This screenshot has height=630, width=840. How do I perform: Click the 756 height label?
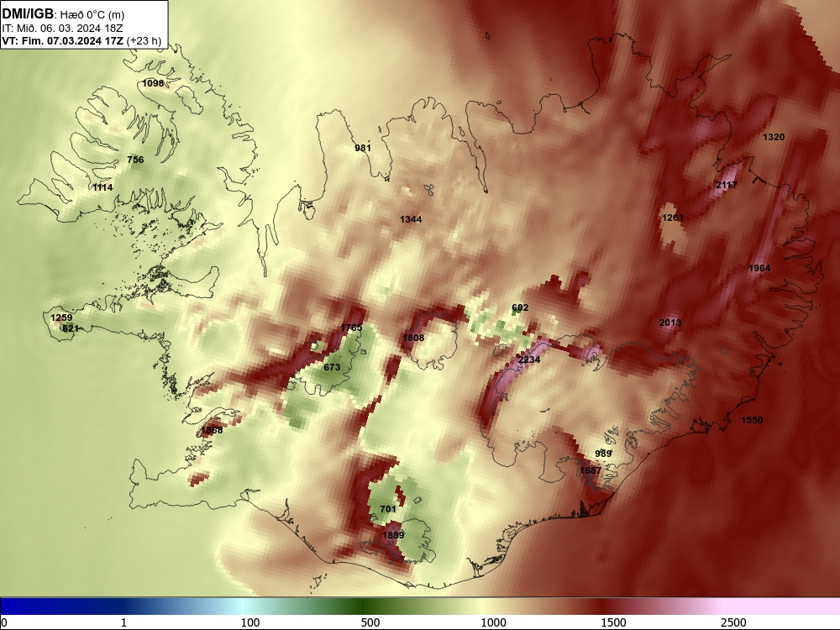point(135,160)
